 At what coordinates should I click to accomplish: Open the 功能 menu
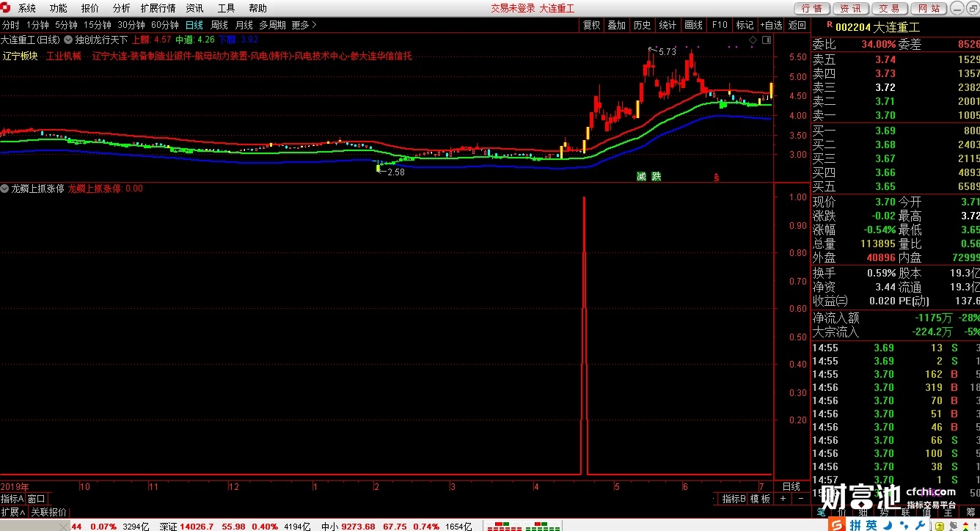coord(59,8)
